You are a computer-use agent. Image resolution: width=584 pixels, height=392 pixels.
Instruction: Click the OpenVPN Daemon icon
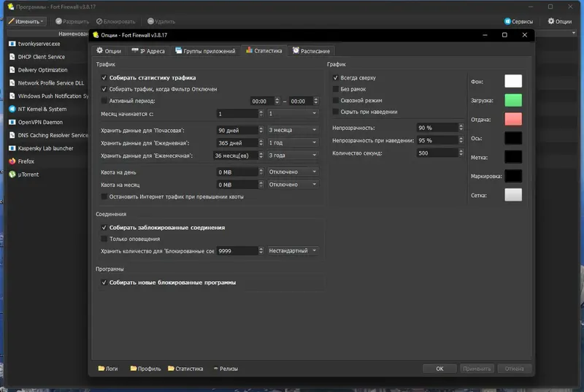12,122
